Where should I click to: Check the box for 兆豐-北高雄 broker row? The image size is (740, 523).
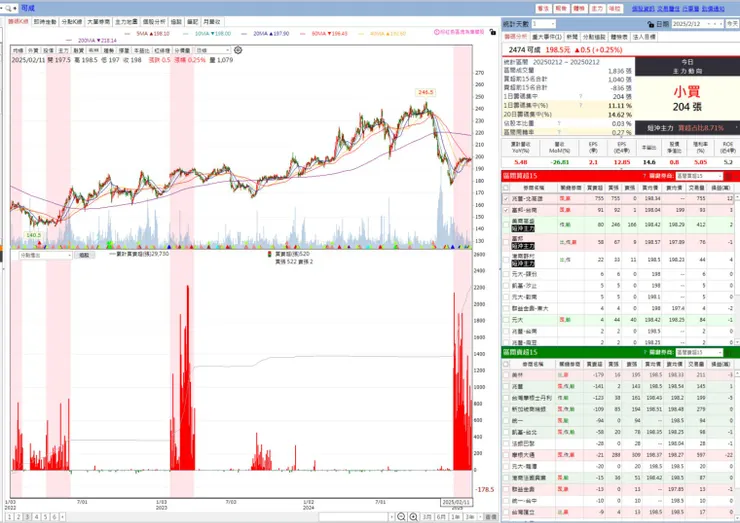pos(506,199)
